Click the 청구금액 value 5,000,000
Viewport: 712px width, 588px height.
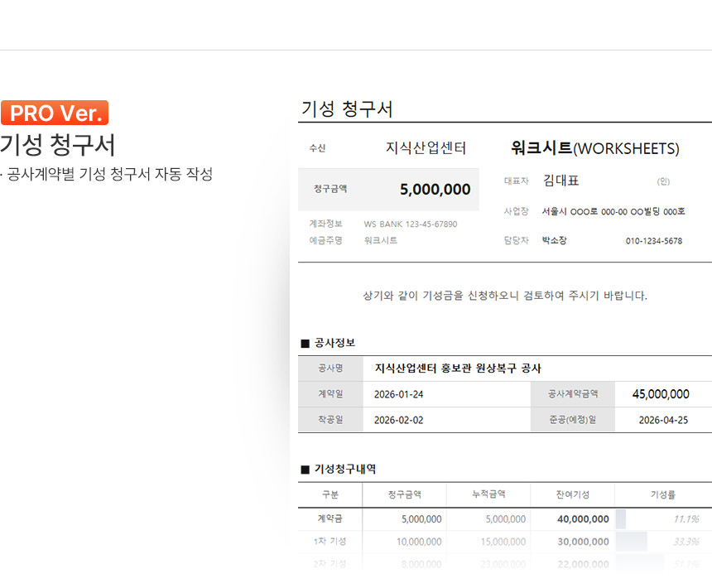point(435,190)
